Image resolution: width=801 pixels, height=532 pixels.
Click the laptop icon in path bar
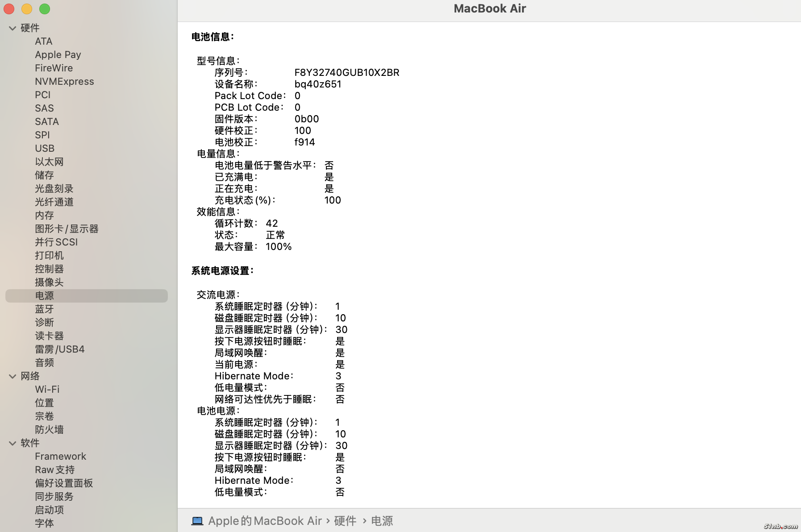coord(197,521)
